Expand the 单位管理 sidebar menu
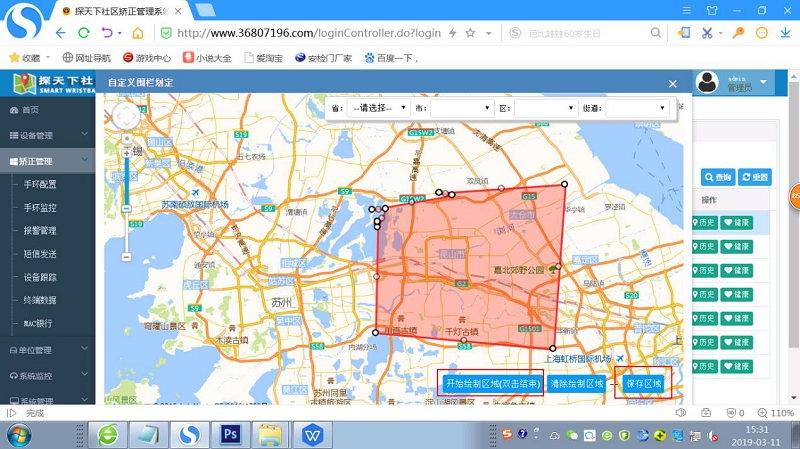The image size is (800, 449). tap(45, 350)
